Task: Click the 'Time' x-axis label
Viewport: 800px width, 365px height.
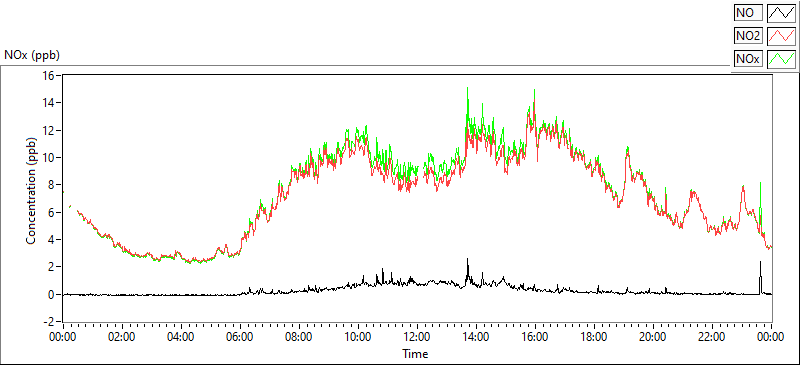Action: coord(415,353)
